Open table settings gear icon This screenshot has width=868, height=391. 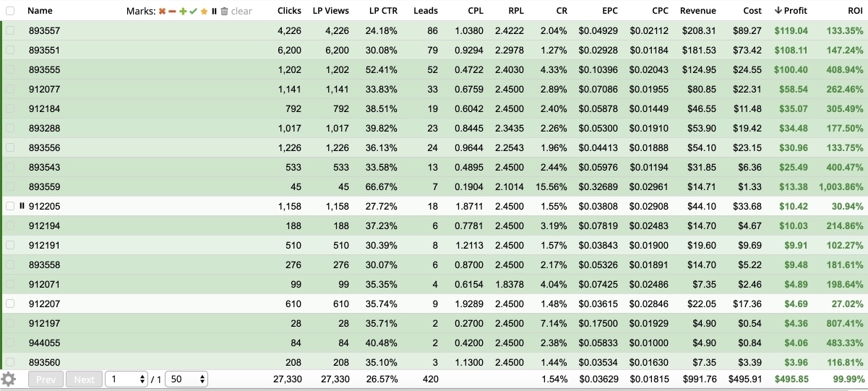point(9,379)
